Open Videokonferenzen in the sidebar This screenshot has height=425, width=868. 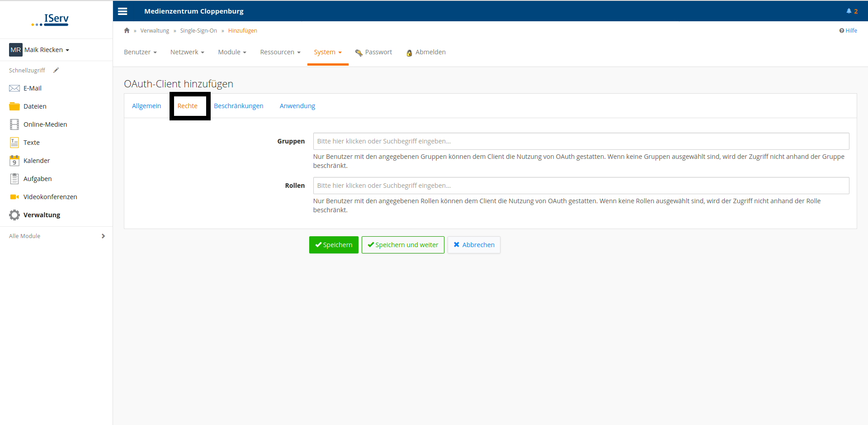click(50, 197)
